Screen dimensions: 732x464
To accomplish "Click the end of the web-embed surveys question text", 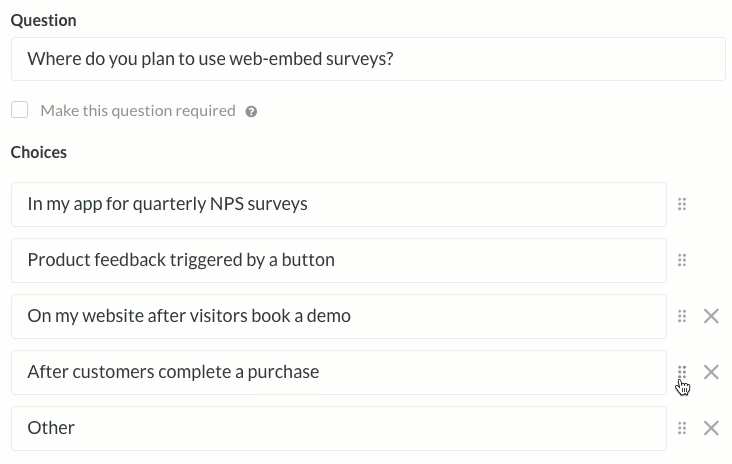I will point(394,59).
